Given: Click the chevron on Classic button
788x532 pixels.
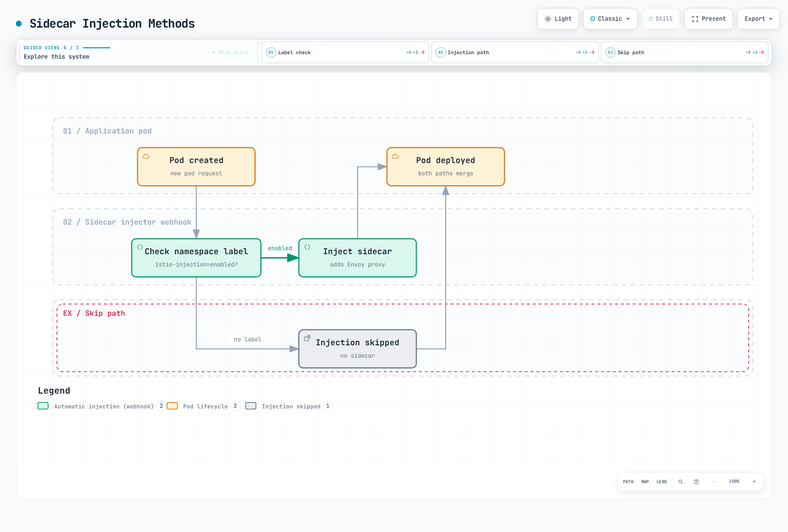Looking at the screenshot, I should pyautogui.click(x=628, y=19).
